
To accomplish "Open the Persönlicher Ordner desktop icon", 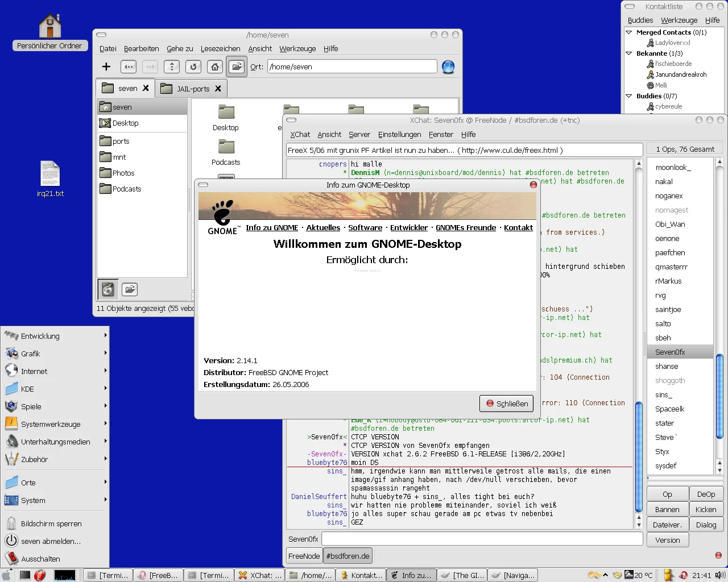I will [x=49, y=31].
